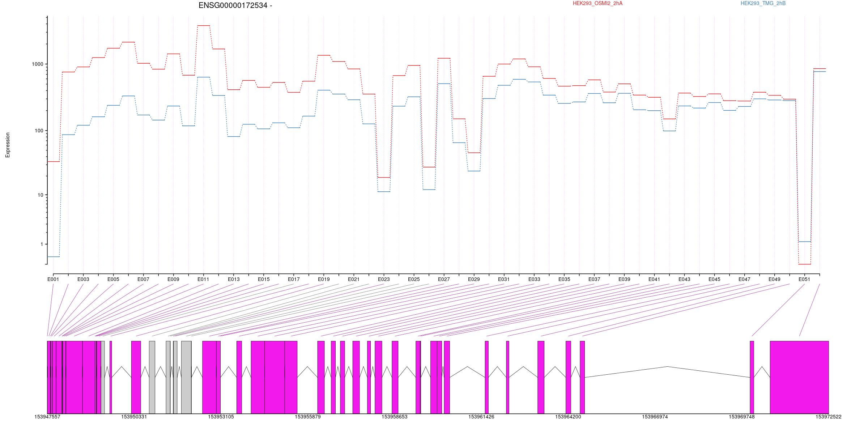Click exon label E039
Viewport: 868px width, 434px height.
click(x=624, y=279)
